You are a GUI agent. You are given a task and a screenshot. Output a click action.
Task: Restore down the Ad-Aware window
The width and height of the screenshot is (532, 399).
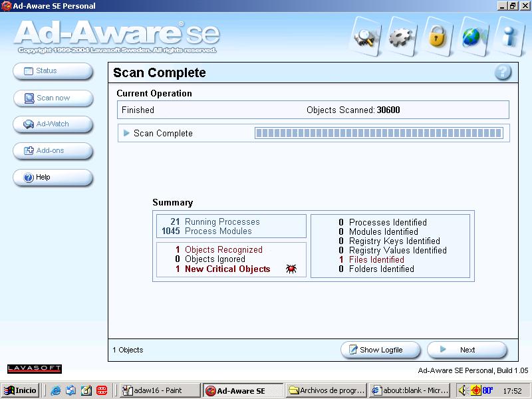coord(513,6)
